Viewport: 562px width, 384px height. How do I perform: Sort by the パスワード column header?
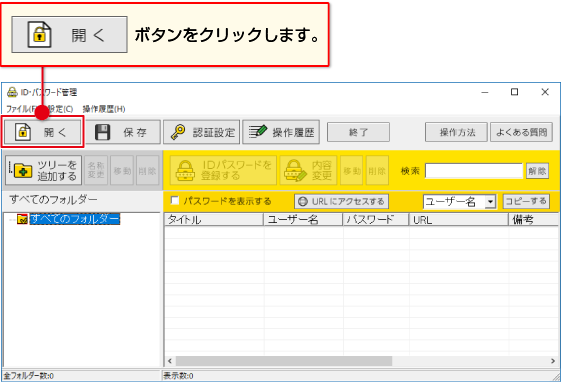point(376,219)
